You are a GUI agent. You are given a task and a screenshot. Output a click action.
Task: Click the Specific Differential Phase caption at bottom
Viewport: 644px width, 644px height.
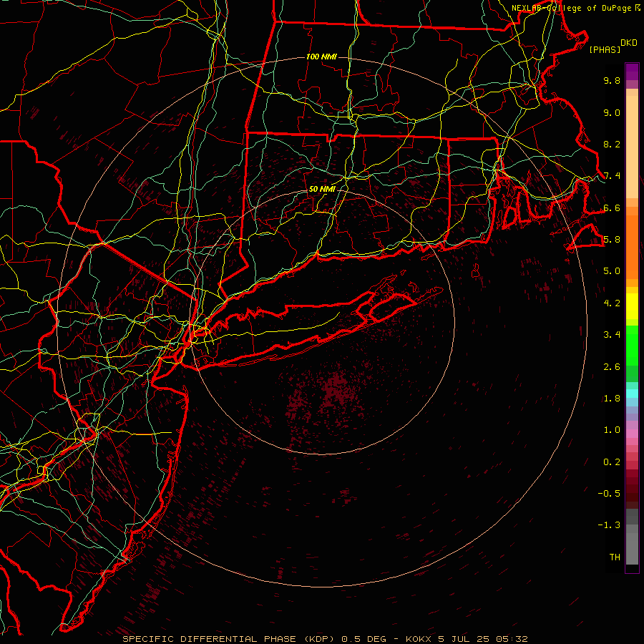tap(325, 639)
